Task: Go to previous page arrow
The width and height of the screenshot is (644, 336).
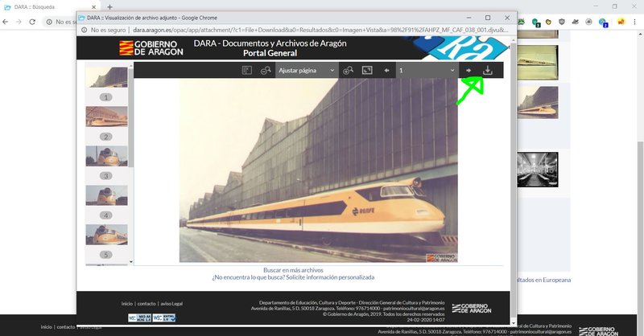Action: 386,70
